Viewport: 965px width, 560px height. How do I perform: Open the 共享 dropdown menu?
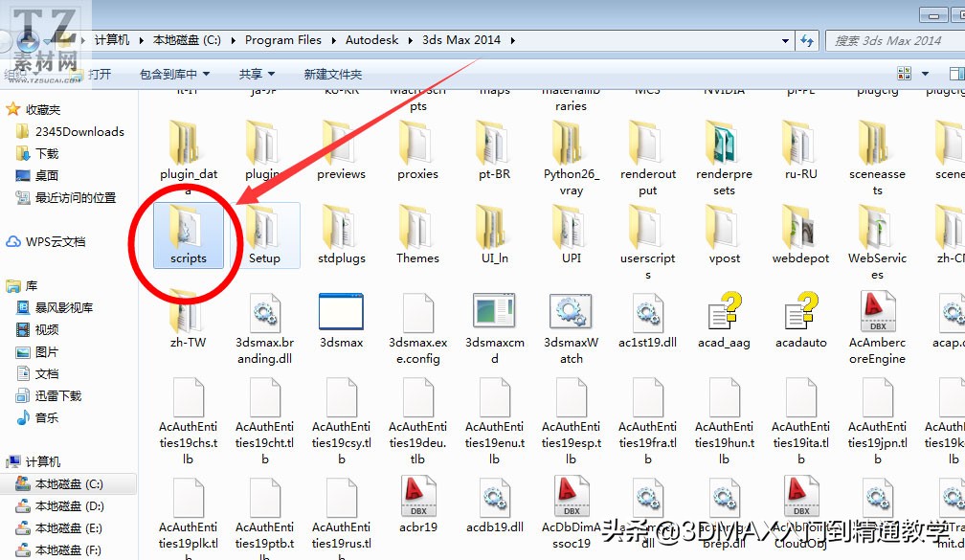(257, 75)
